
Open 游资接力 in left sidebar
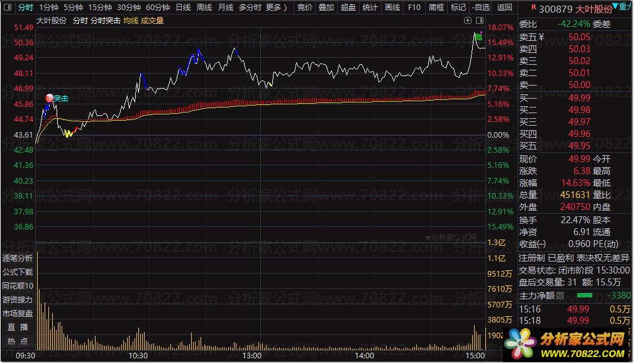click(18, 300)
